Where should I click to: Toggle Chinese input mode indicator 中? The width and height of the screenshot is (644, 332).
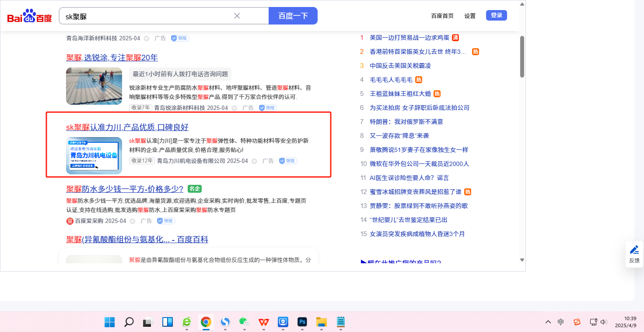[x=561, y=322]
